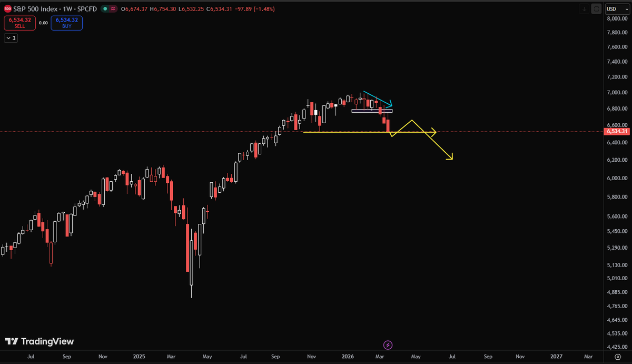Expand the collapsed indicators legend showing 3
The height and width of the screenshot is (364, 632).
(x=11, y=38)
